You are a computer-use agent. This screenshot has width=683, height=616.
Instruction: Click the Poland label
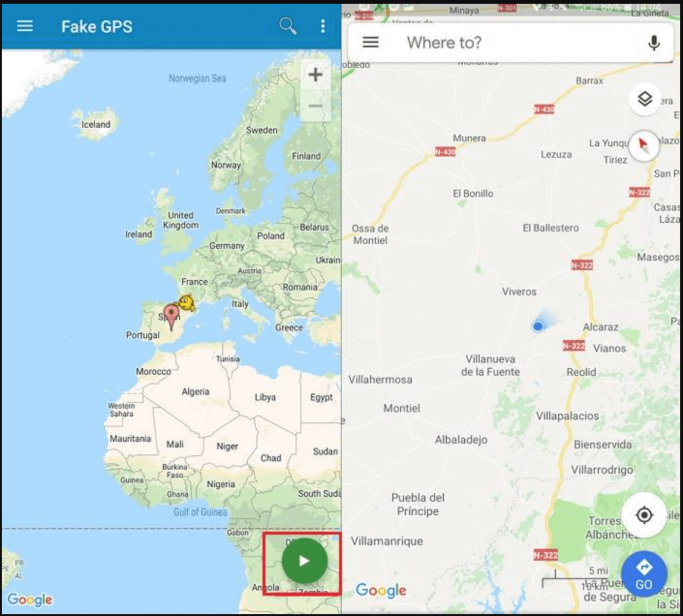coord(271,236)
